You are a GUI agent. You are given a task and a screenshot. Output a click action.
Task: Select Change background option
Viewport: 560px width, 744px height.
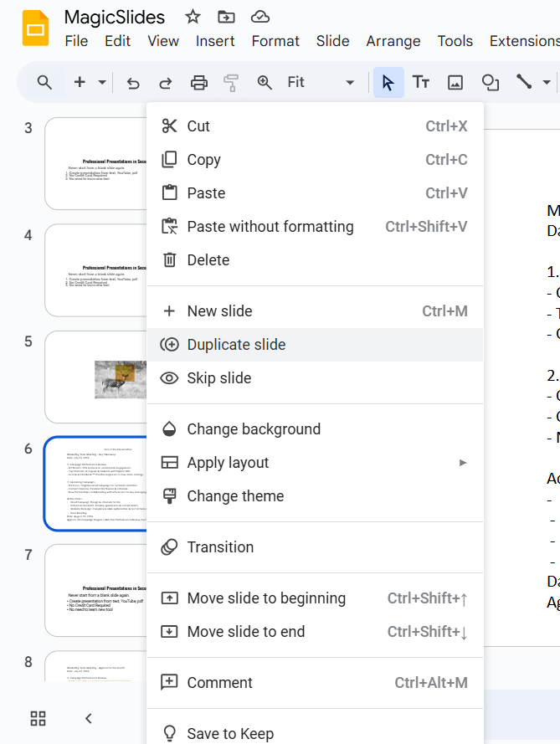tap(254, 429)
